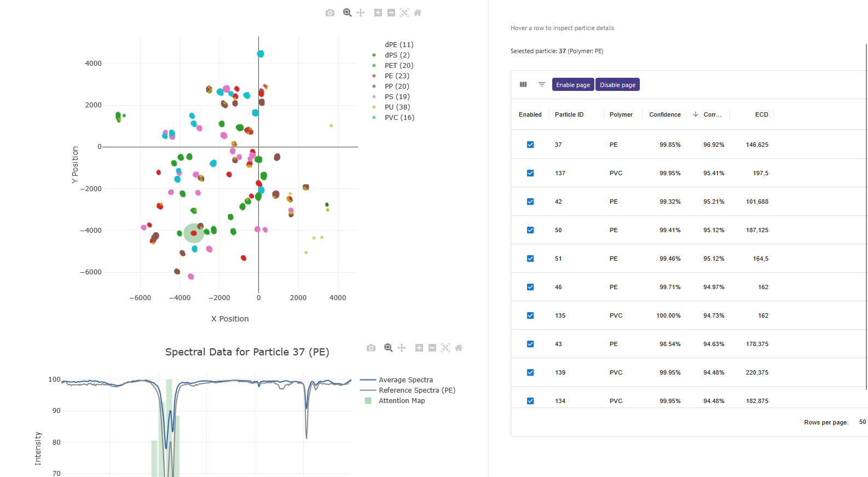Uncheck Enabled checkbox for particle 137
Screen dimensions: 868x477
pos(530,173)
